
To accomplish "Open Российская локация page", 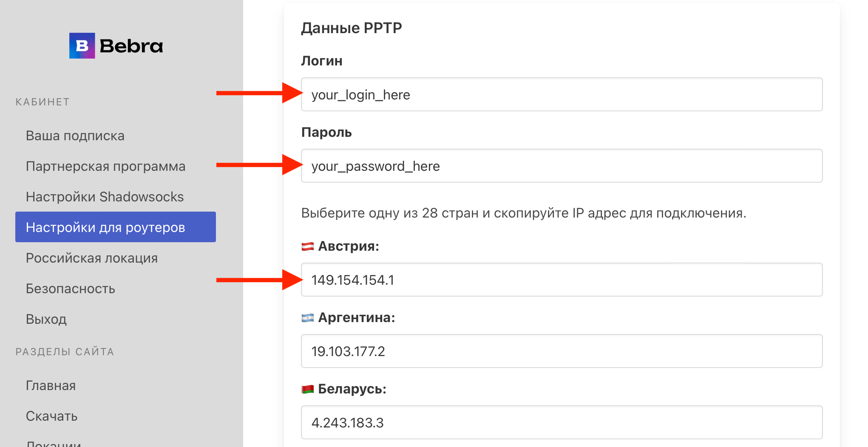I will [92, 258].
